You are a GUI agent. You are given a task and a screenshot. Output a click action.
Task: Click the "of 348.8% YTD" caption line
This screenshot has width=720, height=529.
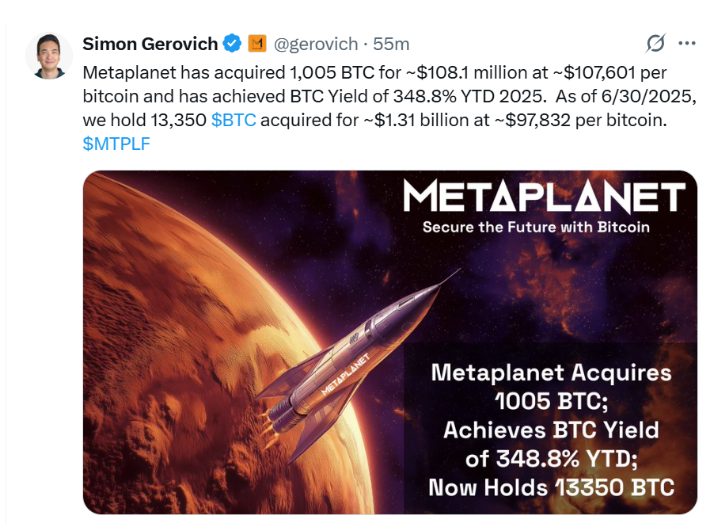pos(551,459)
